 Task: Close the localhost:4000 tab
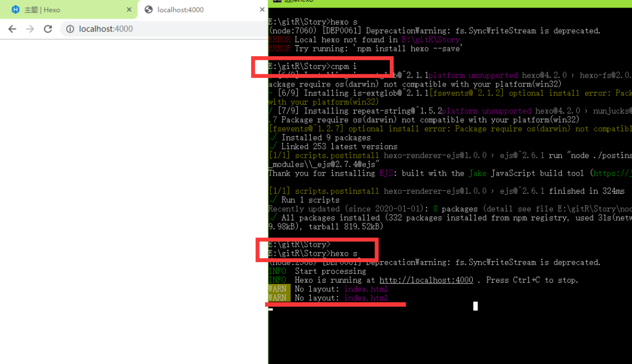pyautogui.click(x=262, y=10)
